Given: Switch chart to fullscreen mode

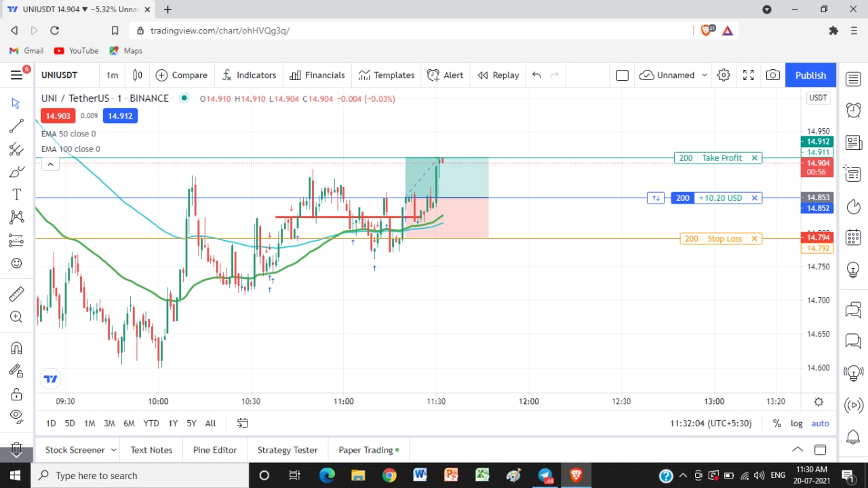Looking at the screenshot, I should pos(748,75).
